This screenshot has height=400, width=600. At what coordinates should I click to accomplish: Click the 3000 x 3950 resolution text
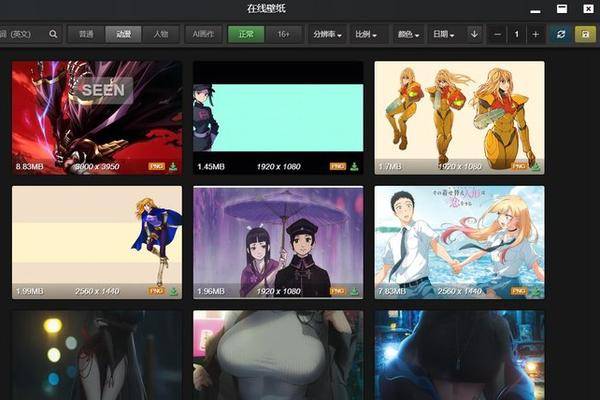point(97,167)
